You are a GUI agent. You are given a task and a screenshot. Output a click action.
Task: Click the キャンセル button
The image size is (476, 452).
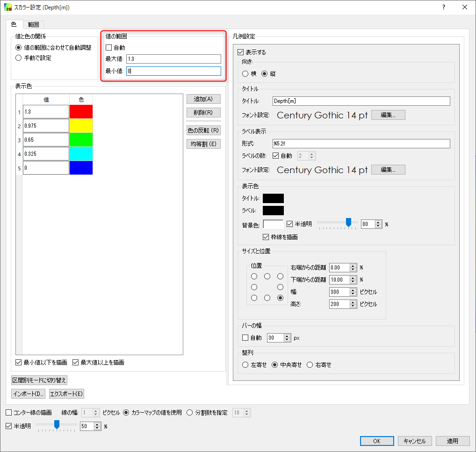(415, 441)
